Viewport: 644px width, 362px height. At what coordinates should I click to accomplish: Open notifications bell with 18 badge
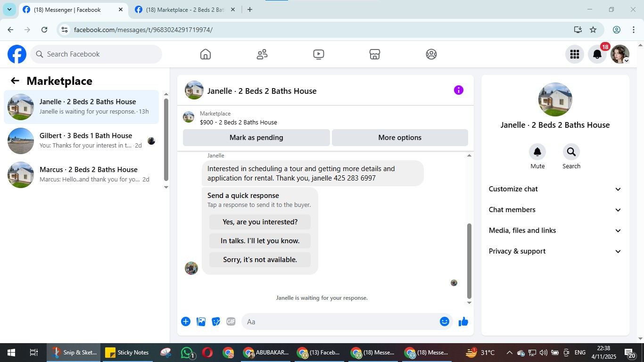(x=597, y=54)
